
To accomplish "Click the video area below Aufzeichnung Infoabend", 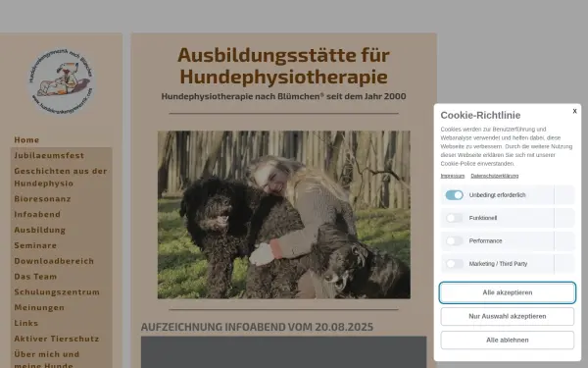I will click(284, 352).
